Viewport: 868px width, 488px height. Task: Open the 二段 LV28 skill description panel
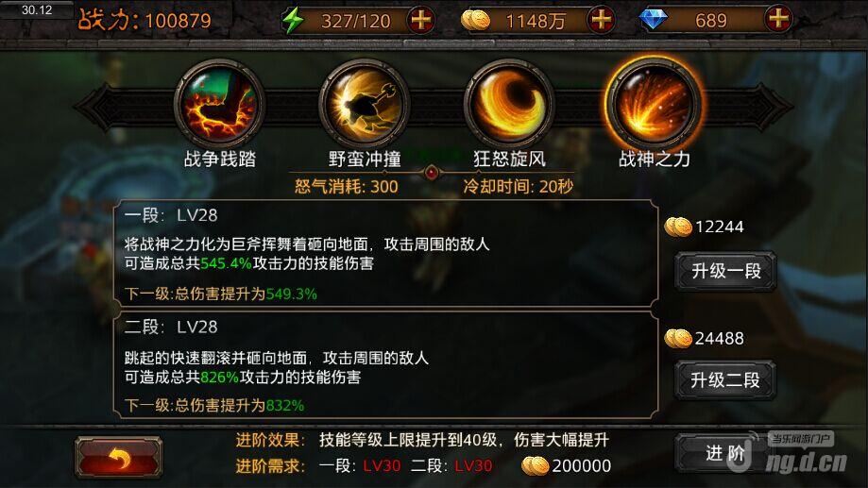(x=385, y=365)
